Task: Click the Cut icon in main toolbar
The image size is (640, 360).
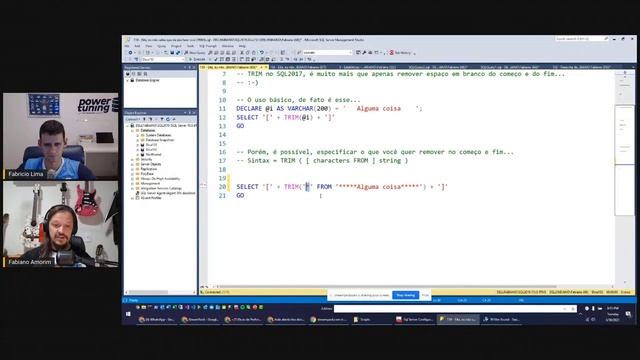Action: pyautogui.click(x=242, y=53)
